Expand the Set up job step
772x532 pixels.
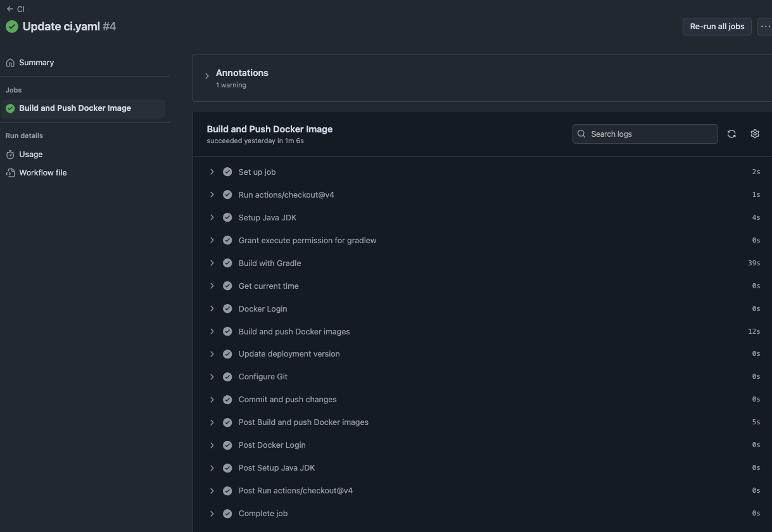(212, 172)
